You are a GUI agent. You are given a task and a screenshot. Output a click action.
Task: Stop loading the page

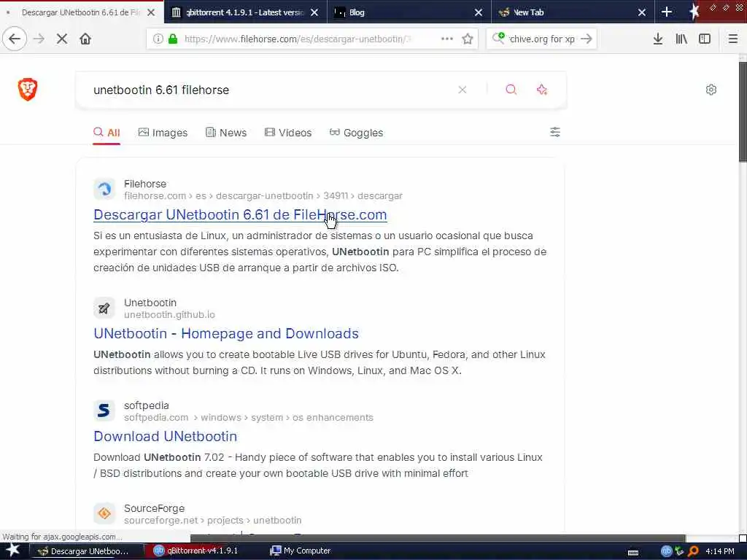(62, 39)
